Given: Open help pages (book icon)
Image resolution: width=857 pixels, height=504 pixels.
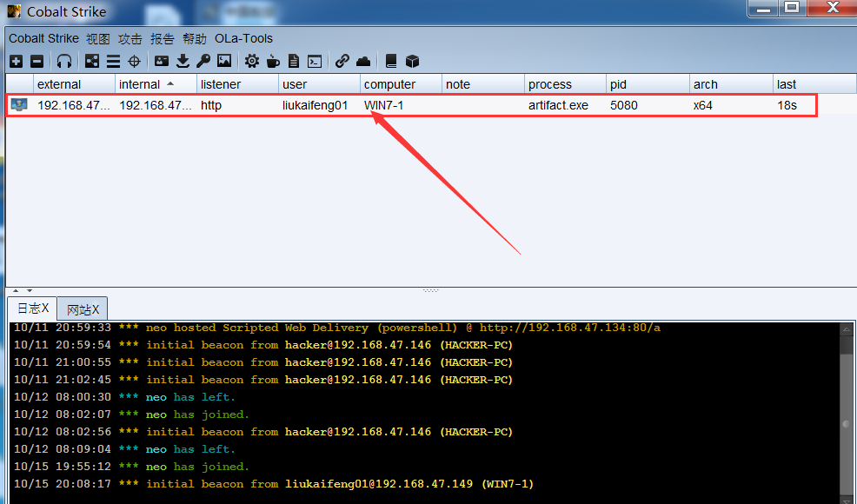Looking at the screenshot, I should [391, 61].
